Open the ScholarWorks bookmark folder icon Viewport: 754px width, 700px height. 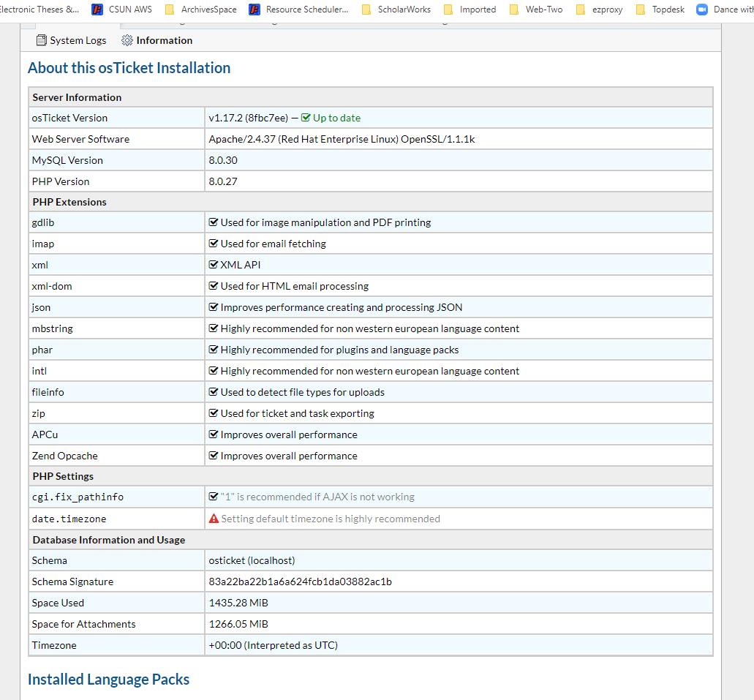tap(366, 10)
